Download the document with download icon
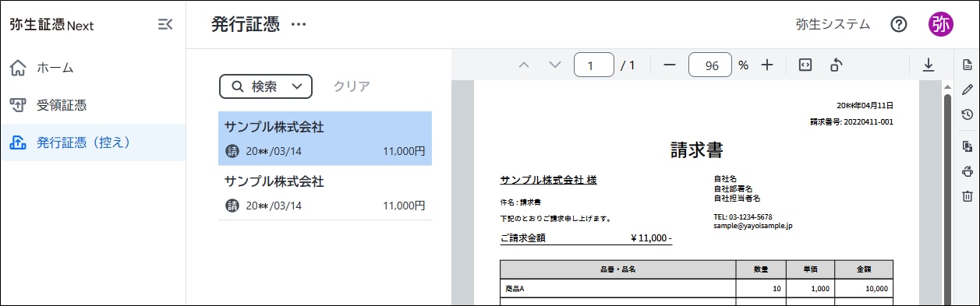Viewport: 980px width, 306px height. point(929,65)
